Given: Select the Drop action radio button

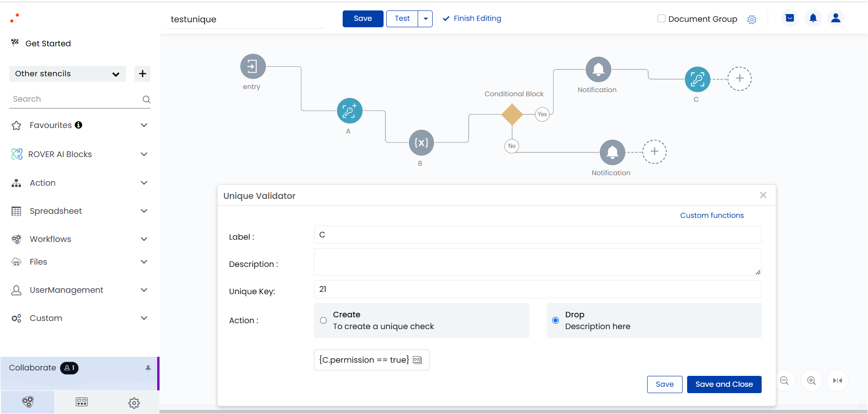Looking at the screenshot, I should [555, 320].
